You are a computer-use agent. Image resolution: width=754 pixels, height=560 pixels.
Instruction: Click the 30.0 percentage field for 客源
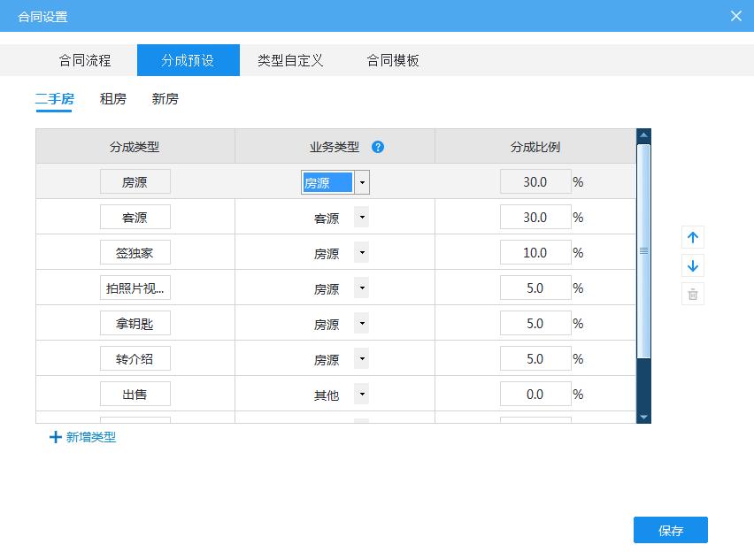[535, 217]
